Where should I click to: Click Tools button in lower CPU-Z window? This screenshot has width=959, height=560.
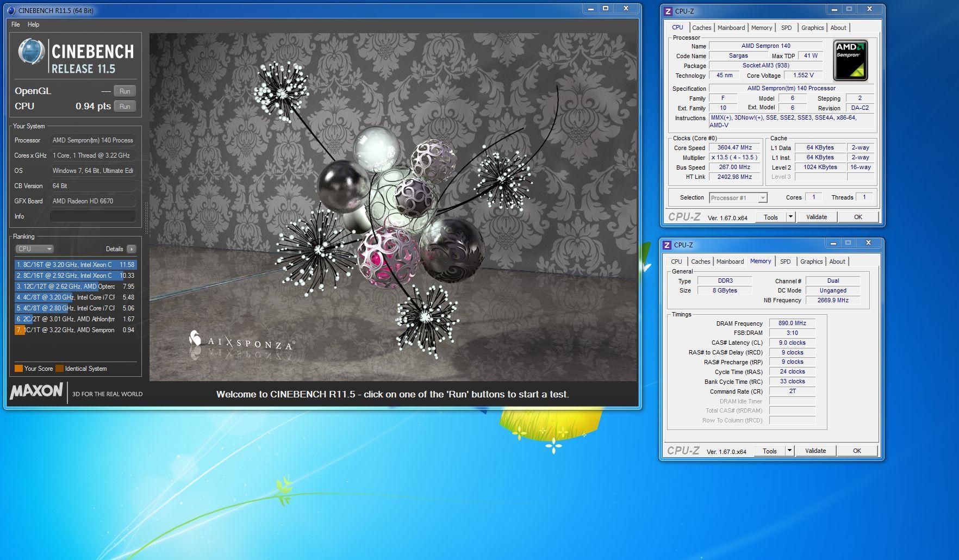pos(770,451)
